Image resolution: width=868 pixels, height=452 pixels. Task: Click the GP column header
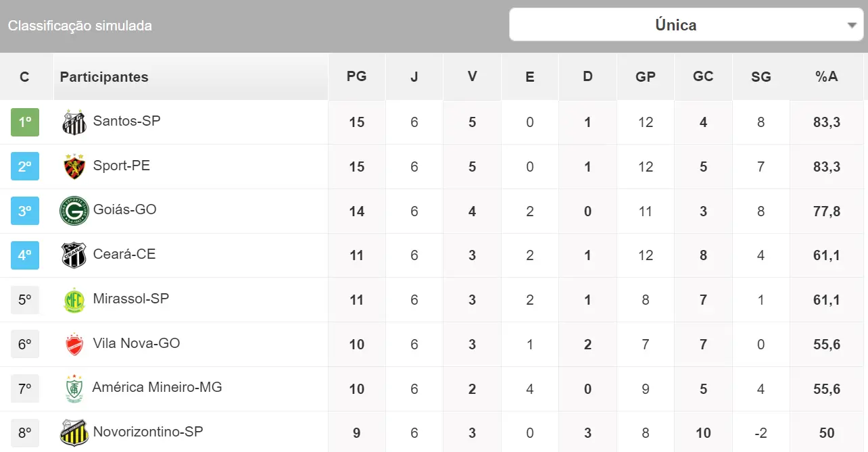point(645,77)
